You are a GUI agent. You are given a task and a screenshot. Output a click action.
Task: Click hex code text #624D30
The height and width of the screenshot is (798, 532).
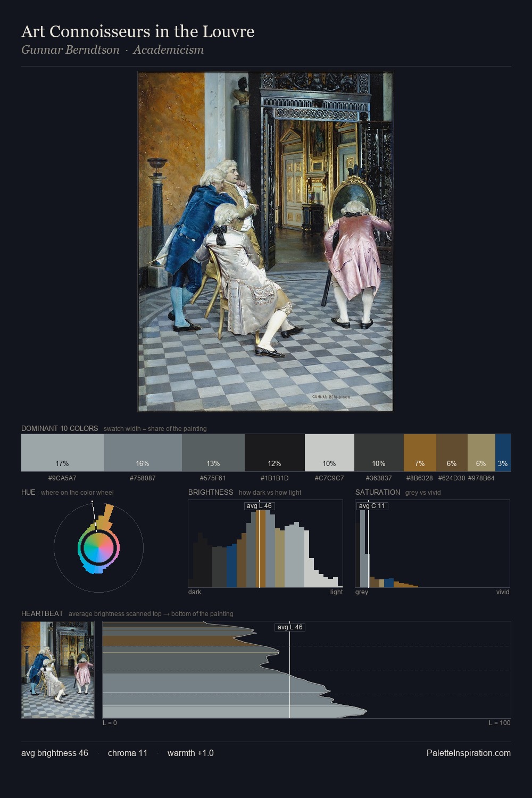(x=452, y=478)
